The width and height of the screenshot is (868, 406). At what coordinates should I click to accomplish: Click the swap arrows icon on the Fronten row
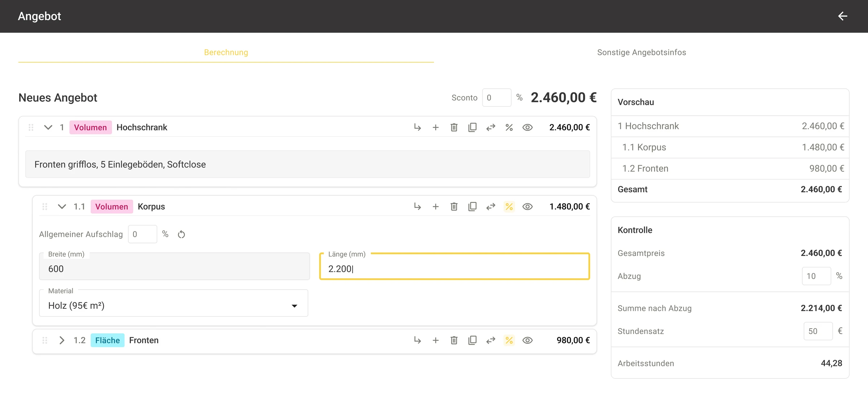(x=491, y=340)
